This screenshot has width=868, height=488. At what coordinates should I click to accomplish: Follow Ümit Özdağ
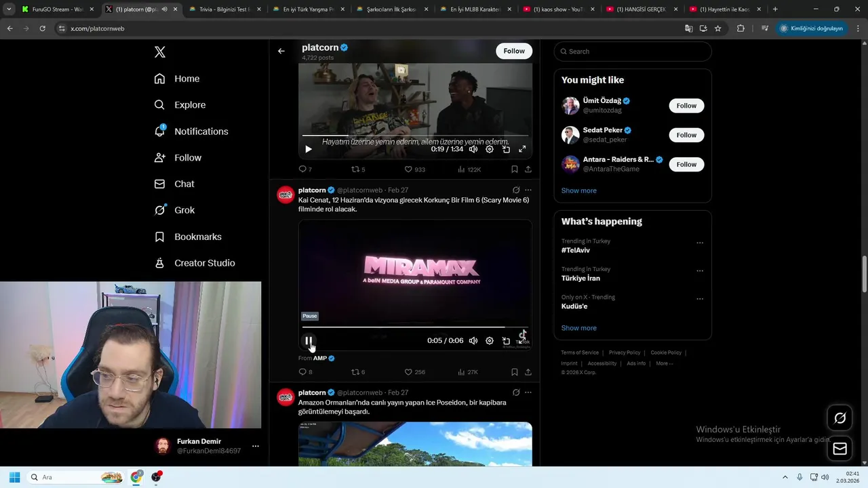click(686, 106)
